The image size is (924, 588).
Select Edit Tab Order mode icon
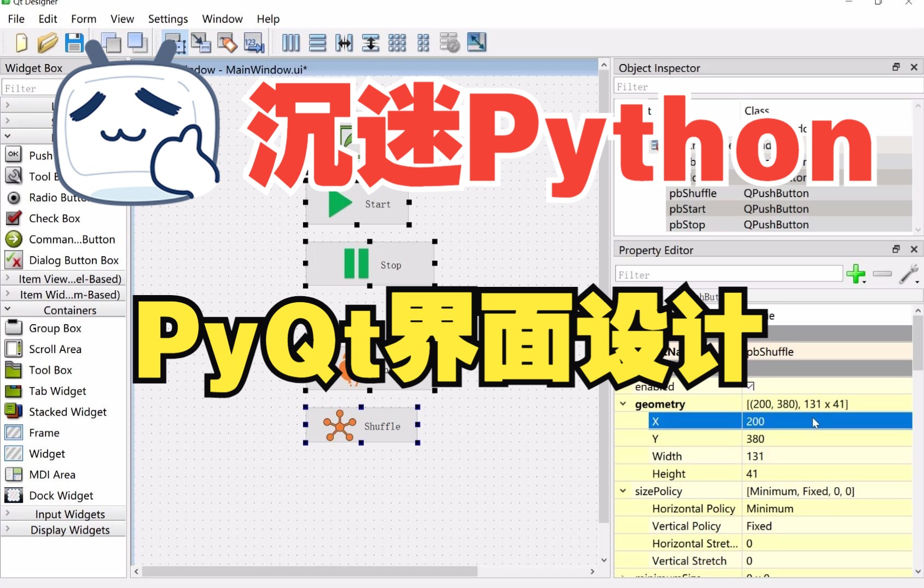click(x=254, y=43)
